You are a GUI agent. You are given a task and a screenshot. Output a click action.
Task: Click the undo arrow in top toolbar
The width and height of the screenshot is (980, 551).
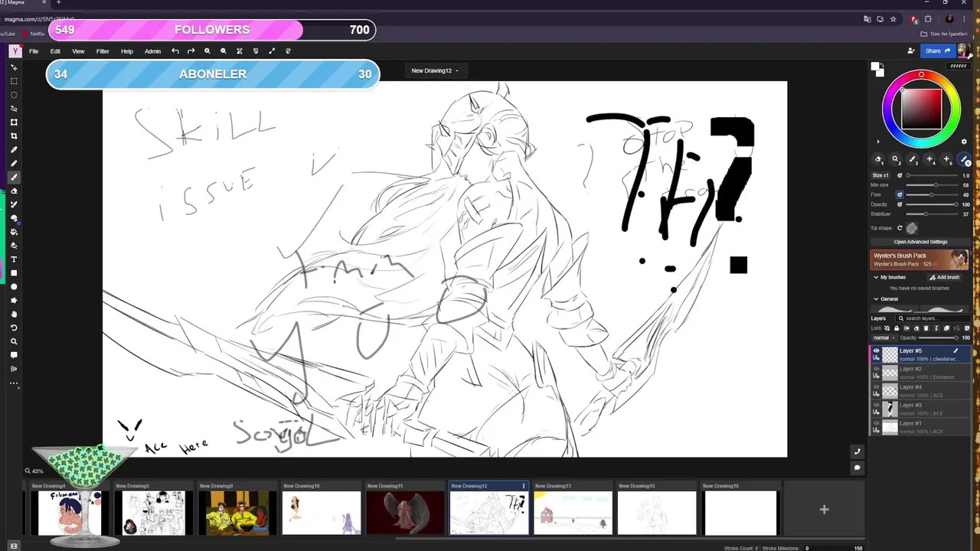tap(175, 51)
